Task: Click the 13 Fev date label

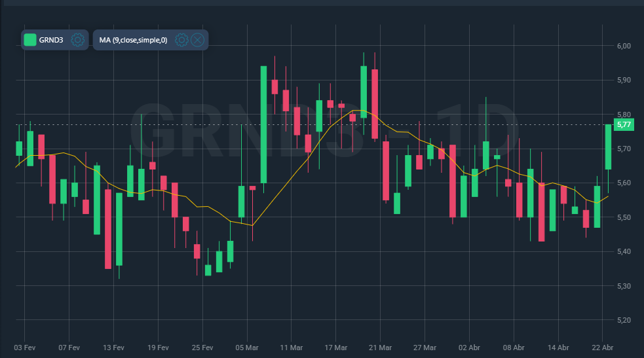Action: 113,348
